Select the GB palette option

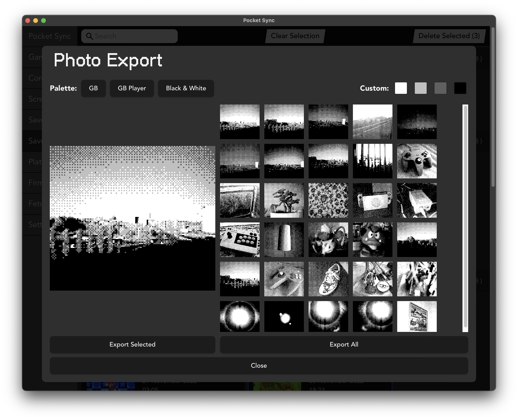pos(94,88)
